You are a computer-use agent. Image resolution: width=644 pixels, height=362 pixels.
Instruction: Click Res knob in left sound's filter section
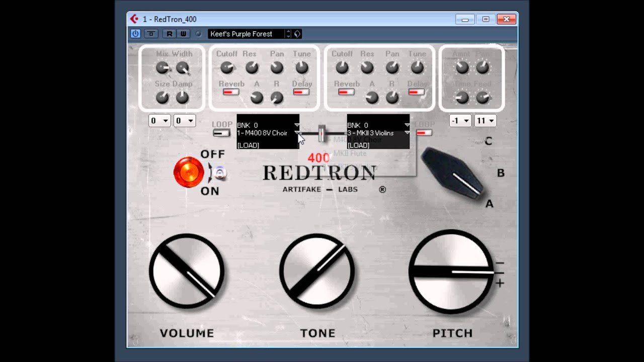pos(252,67)
